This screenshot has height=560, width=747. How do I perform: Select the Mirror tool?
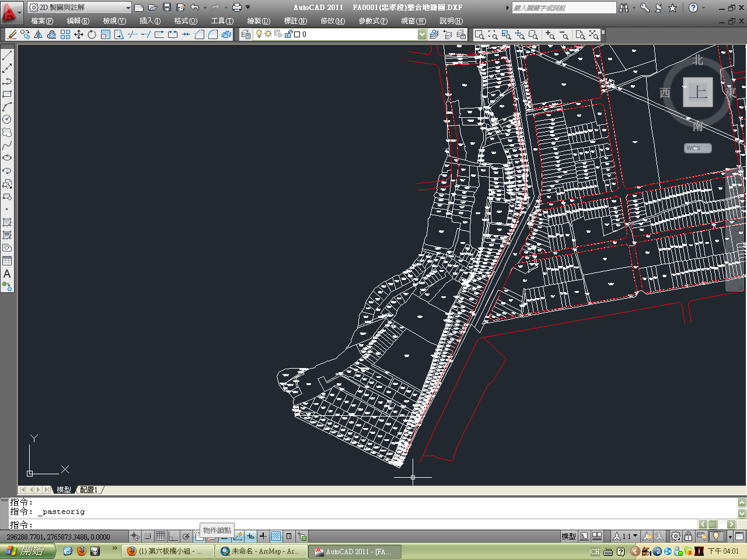coord(39,35)
